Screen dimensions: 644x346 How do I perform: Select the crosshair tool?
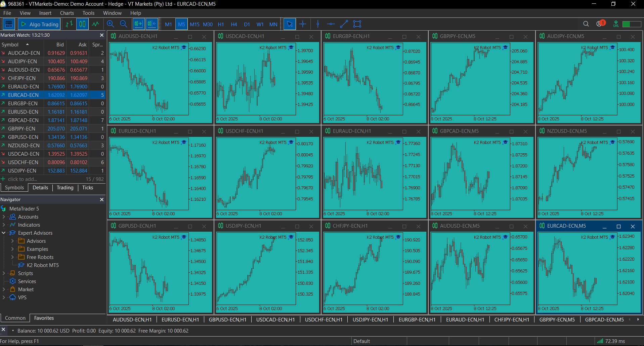(303, 24)
